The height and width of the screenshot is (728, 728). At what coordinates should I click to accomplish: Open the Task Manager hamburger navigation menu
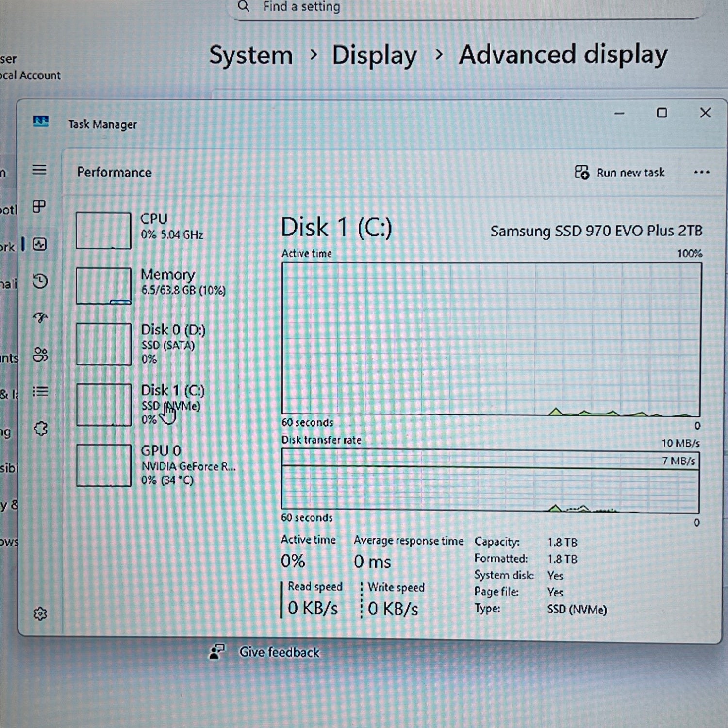[x=39, y=170]
